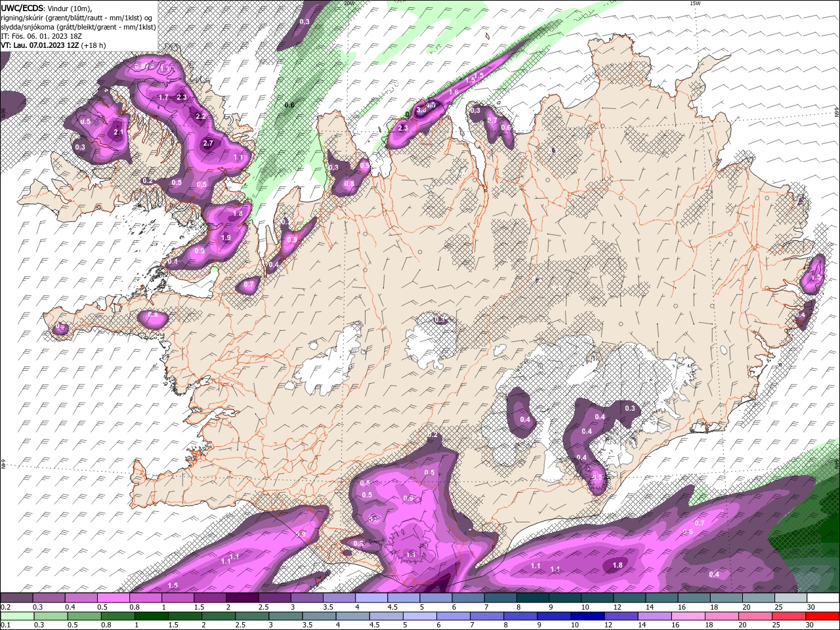Click the bold 'UWC/ECDS' map title
Screen dimensions: 840x630
[22, 7]
